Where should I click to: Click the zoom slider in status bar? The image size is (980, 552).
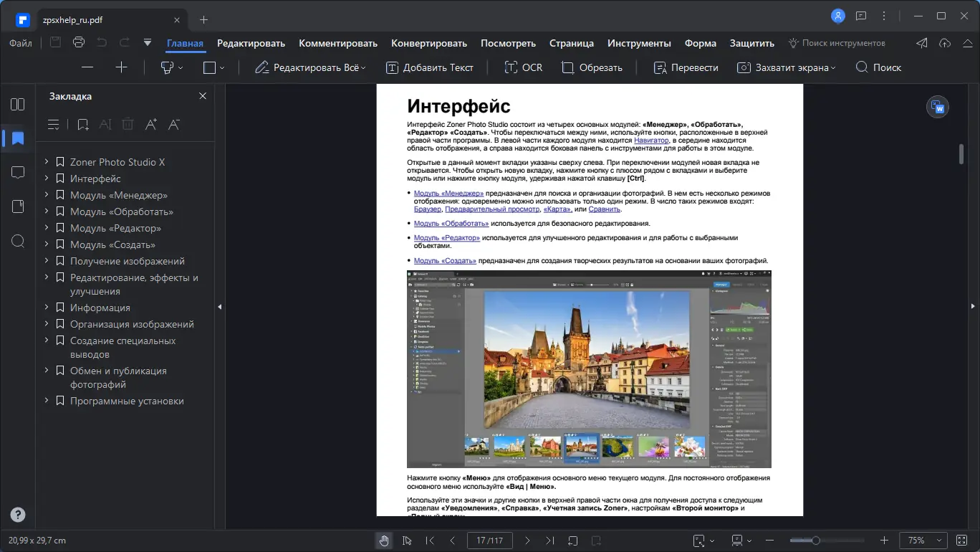(x=815, y=541)
